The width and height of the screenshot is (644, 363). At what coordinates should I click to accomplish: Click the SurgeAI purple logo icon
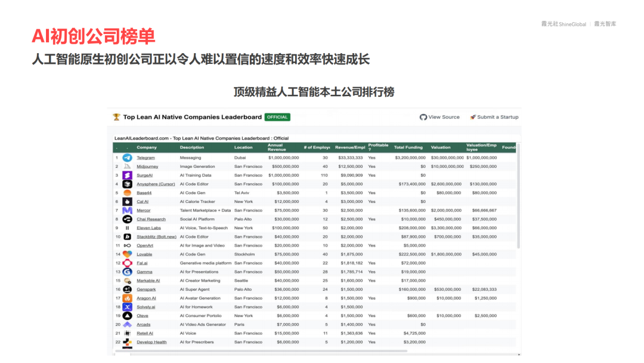coord(128,175)
